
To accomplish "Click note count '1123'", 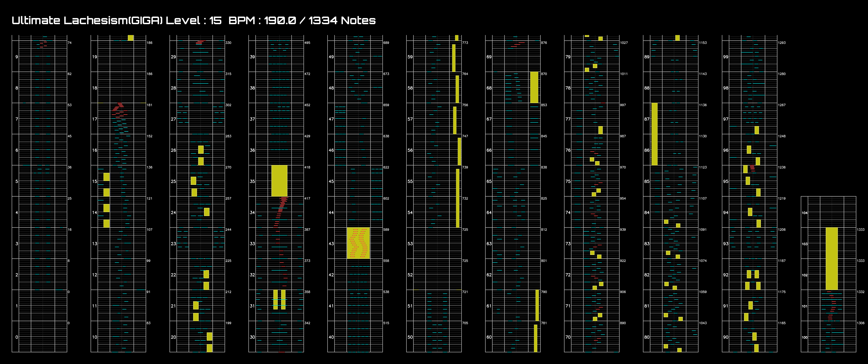I will coord(703,167).
